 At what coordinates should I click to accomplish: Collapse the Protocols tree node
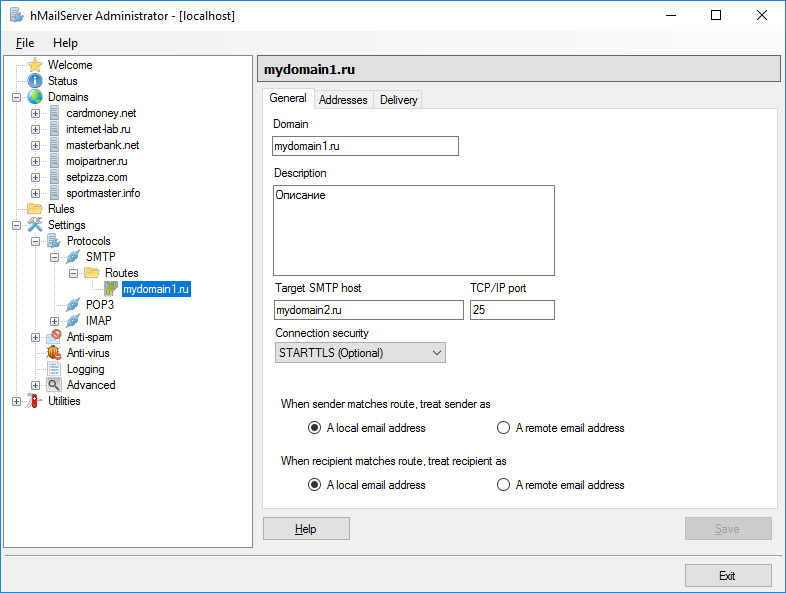[x=36, y=241]
